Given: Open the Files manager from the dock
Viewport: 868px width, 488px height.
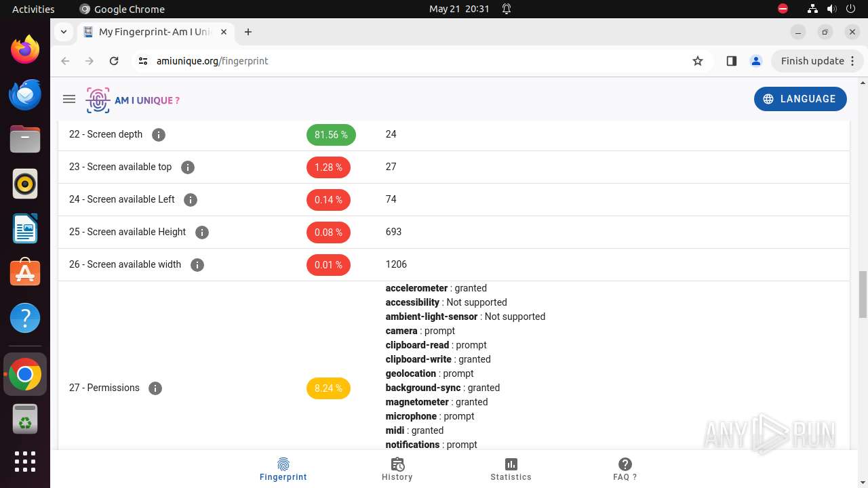Looking at the screenshot, I should [25, 139].
